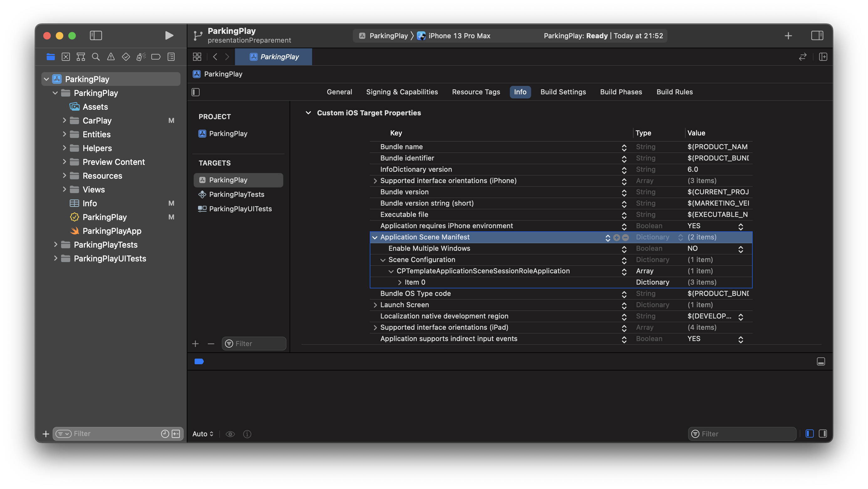Run the ParkingPlay build with the play button

click(x=169, y=35)
